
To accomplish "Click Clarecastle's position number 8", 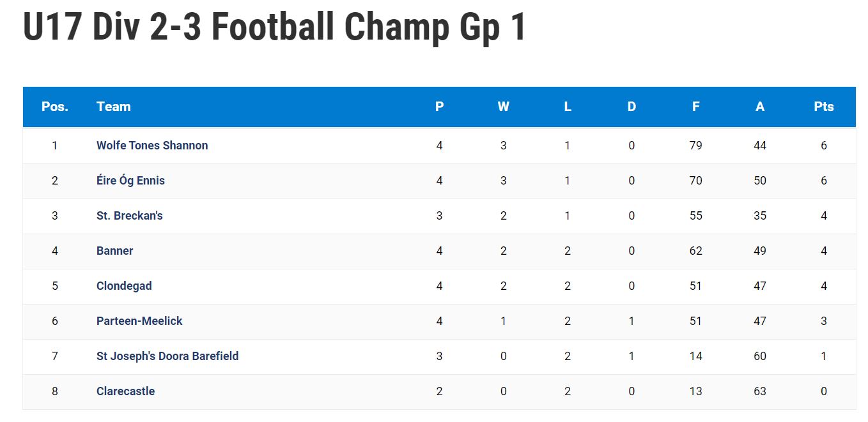I will point(55,391).
